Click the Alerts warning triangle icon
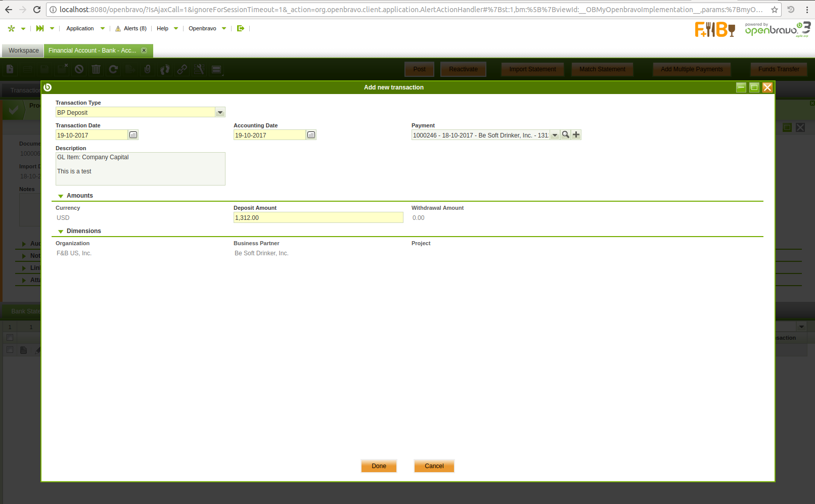 point(118,29)
